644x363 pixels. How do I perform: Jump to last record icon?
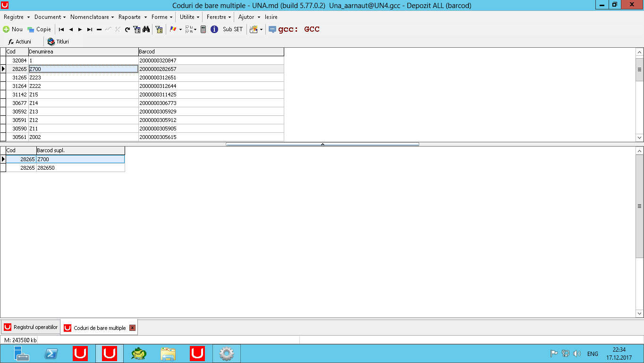[x=90, y=29]
